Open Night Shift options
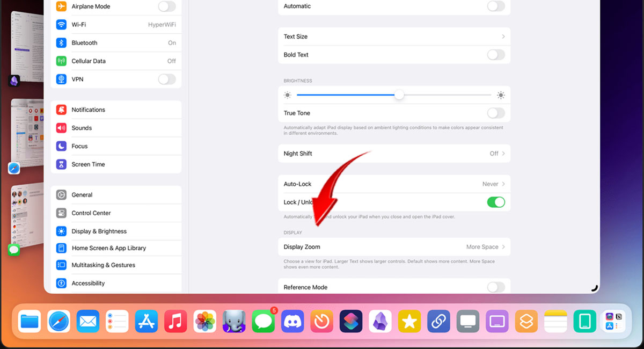 point(394,153)
